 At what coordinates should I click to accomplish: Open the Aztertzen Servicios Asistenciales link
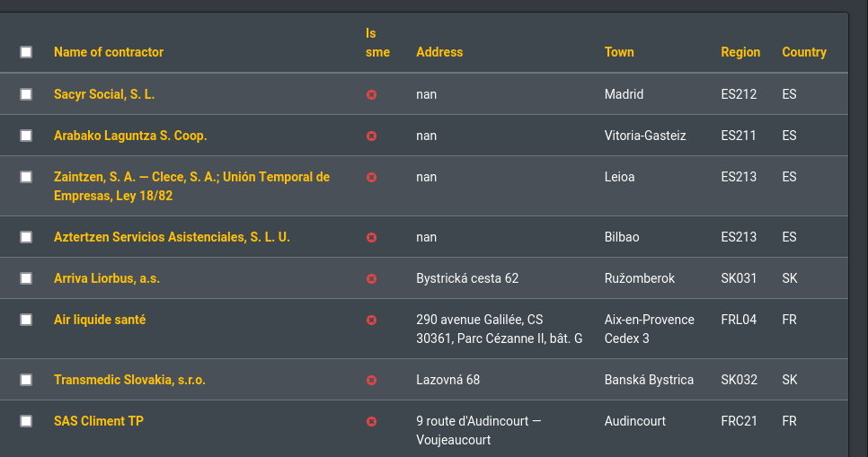(172, 237)
